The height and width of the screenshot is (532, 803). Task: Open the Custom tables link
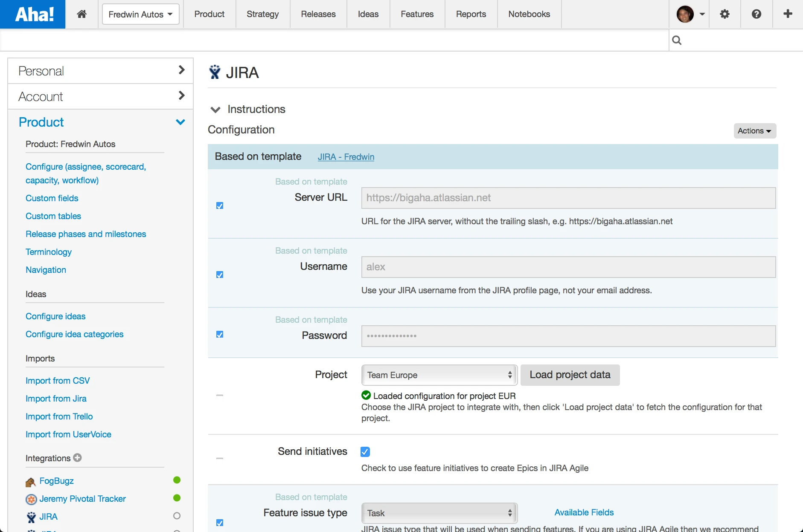coord(53,216)
